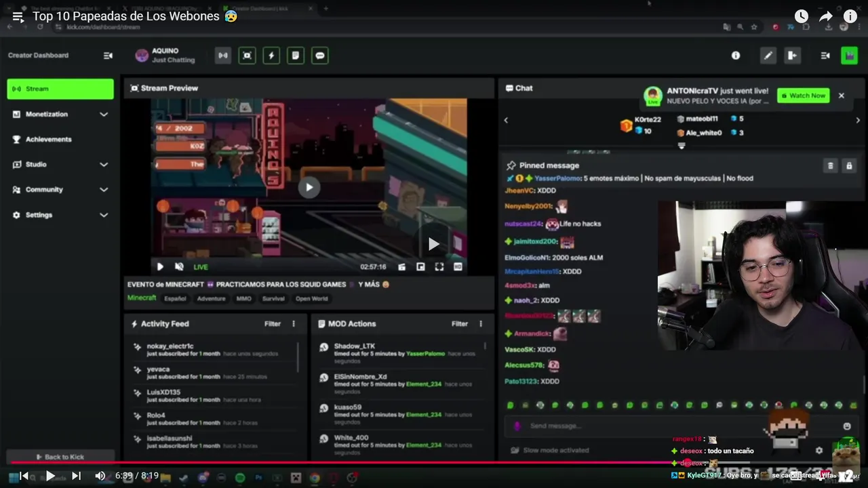The width and height of the screenshot is (868, 488).
Task: Click the LIVE indicator in preview player
Action: [x=201, y=267]
